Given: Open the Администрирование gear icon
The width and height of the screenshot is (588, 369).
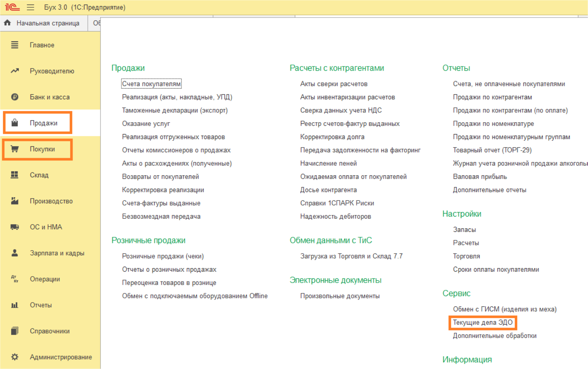Looking at the screenshot, I should click(x=15, y=357).
